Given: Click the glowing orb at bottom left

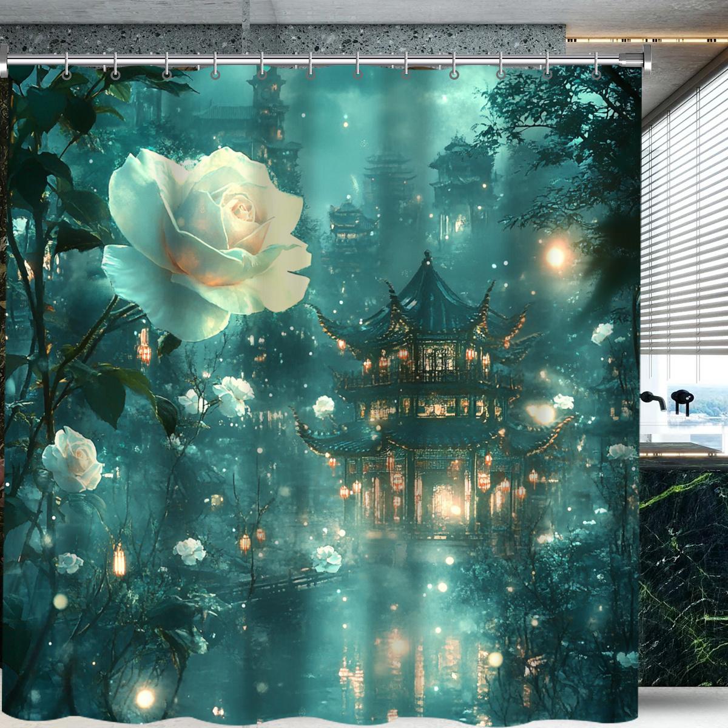Looking at the screenshot, I should point(144,699).
